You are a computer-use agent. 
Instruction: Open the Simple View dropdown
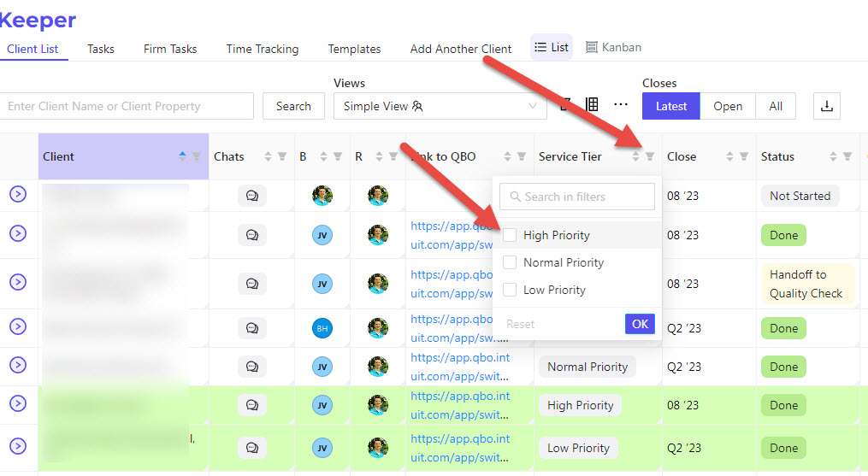(440, 106)
